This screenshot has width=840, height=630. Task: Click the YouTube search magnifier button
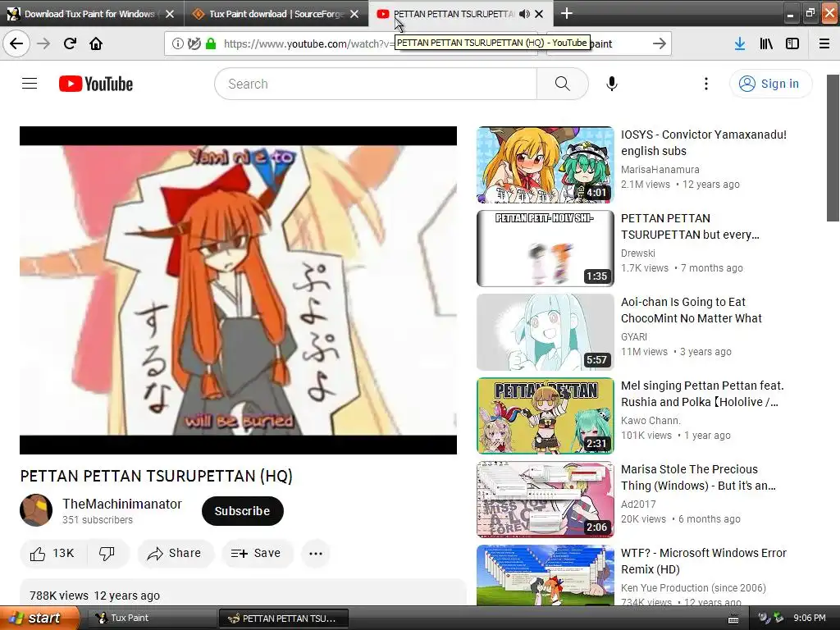[x=563, y=84]
